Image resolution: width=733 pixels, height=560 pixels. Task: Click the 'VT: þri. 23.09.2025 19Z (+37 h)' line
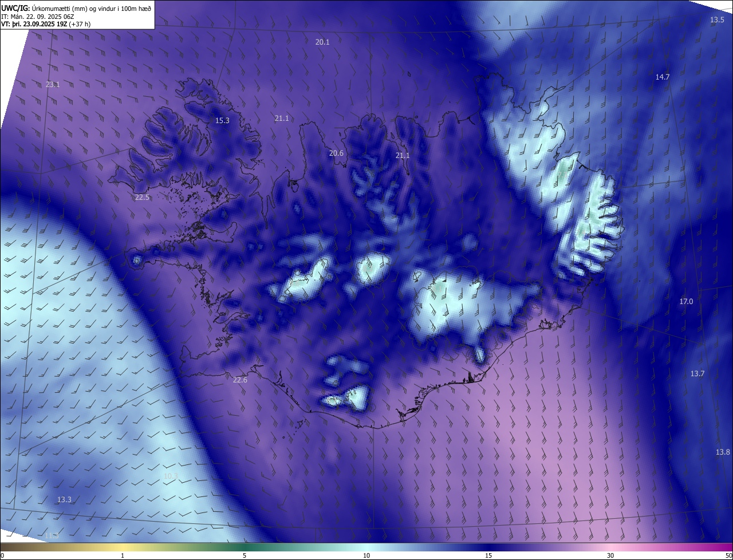[x=46, y=24]
